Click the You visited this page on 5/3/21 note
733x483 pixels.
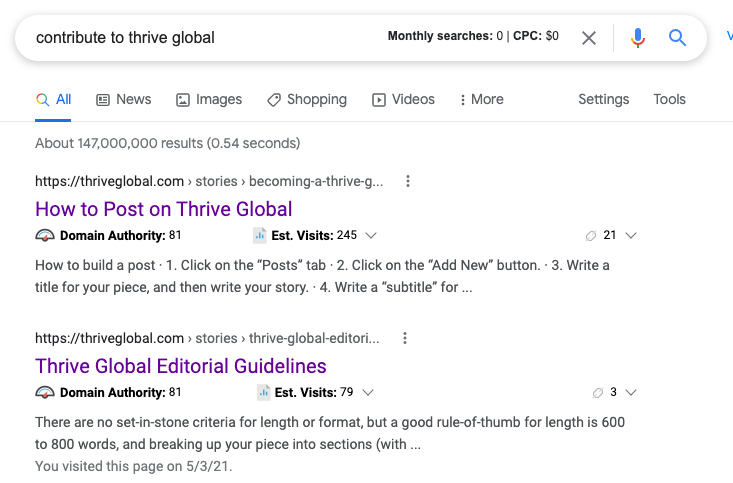(x=134, y=466)
